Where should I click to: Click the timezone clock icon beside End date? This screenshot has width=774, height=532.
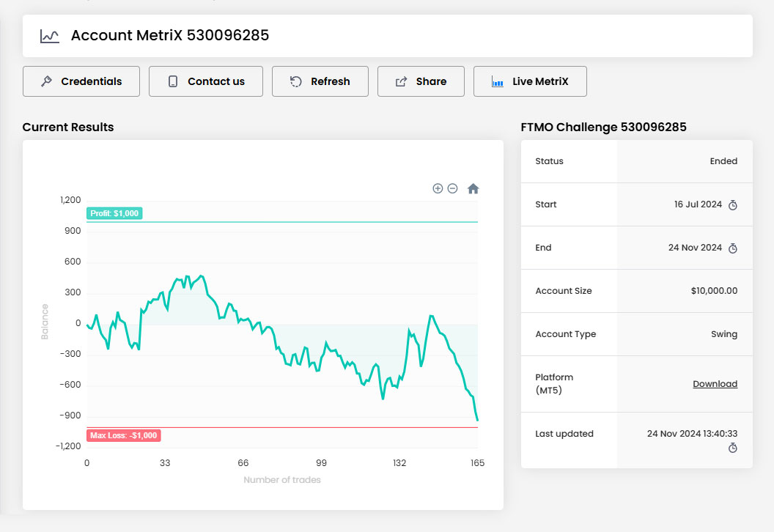[x=732, y=248]
